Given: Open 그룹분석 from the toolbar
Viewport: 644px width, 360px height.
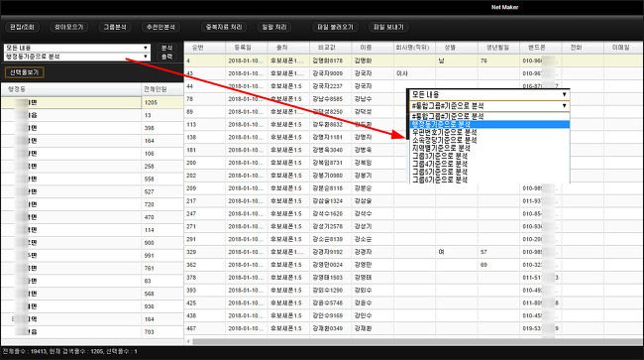Looking at the screenshot, I should click(115, 27).
